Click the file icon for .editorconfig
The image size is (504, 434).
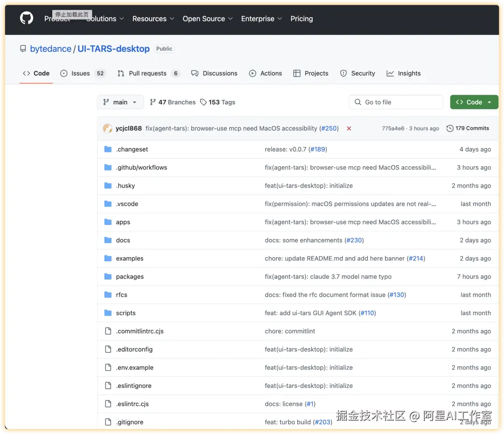pos(108,349)
